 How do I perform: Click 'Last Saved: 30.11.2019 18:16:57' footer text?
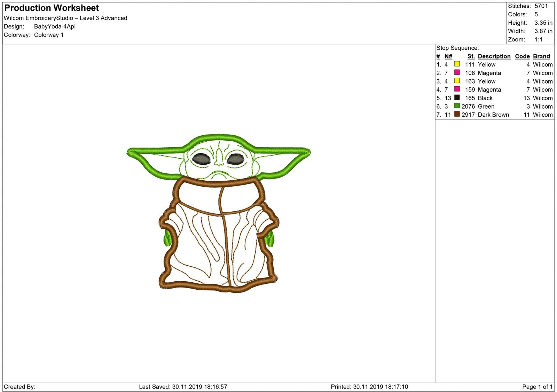click(183, 387)
